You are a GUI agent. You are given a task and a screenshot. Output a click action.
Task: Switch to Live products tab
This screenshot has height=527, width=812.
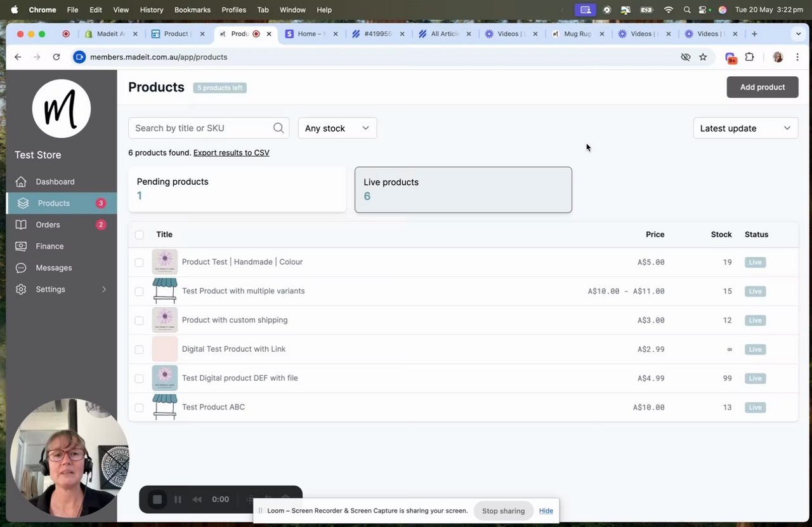(x=463, y=190)
